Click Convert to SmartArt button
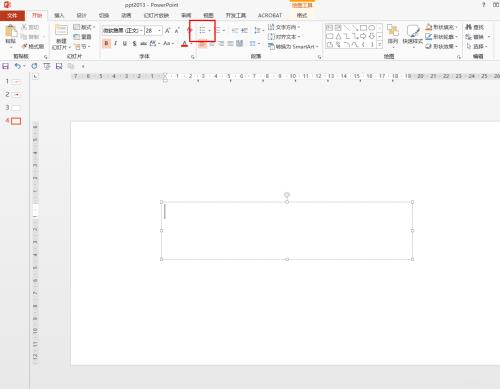This screenshot has width=500, height=389. point(293,46)
